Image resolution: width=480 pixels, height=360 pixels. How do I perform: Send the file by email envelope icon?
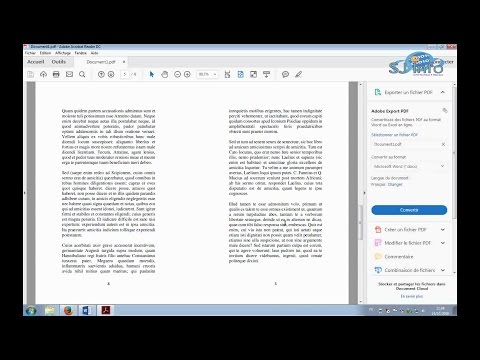(x=69, y=74)
